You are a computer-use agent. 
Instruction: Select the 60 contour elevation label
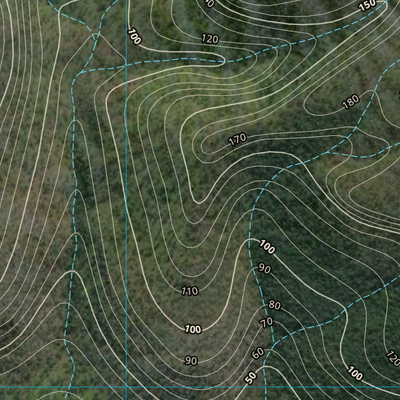[258, 353]
